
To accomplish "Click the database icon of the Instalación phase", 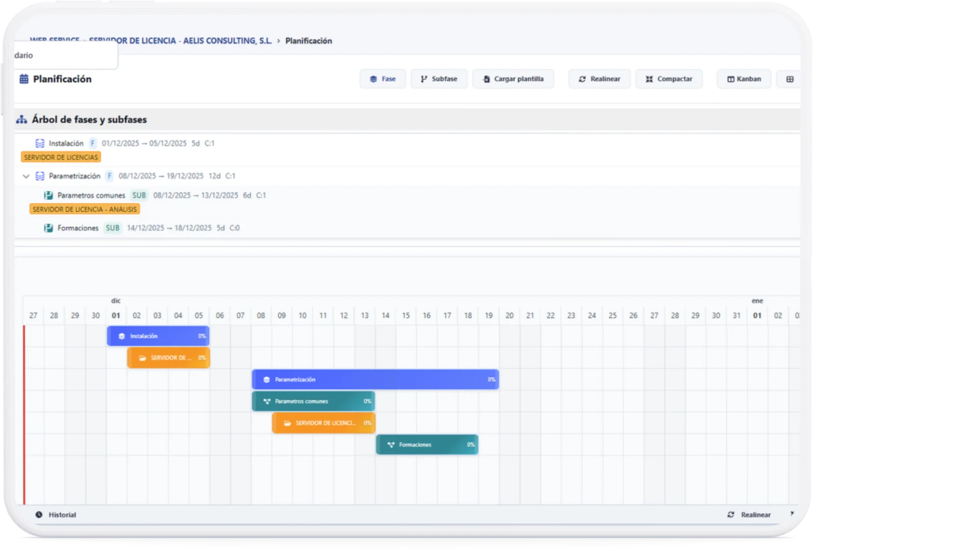I will pos(40,143).
